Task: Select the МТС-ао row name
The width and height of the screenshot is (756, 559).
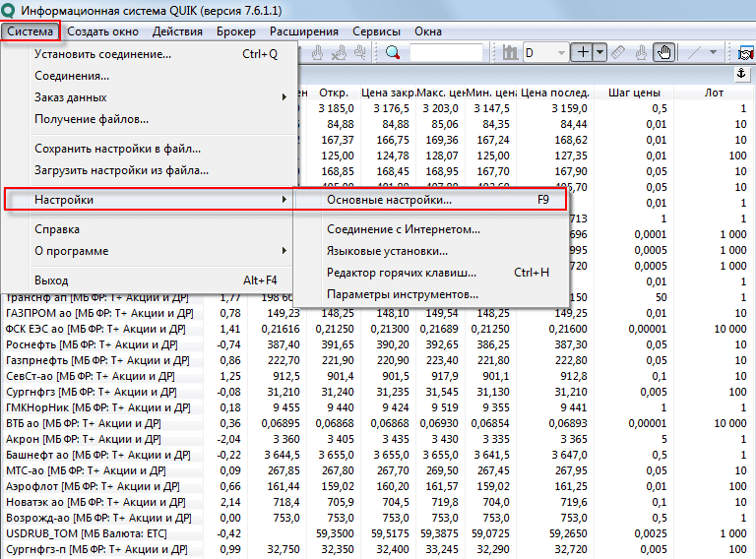Action: coord(86,470)
